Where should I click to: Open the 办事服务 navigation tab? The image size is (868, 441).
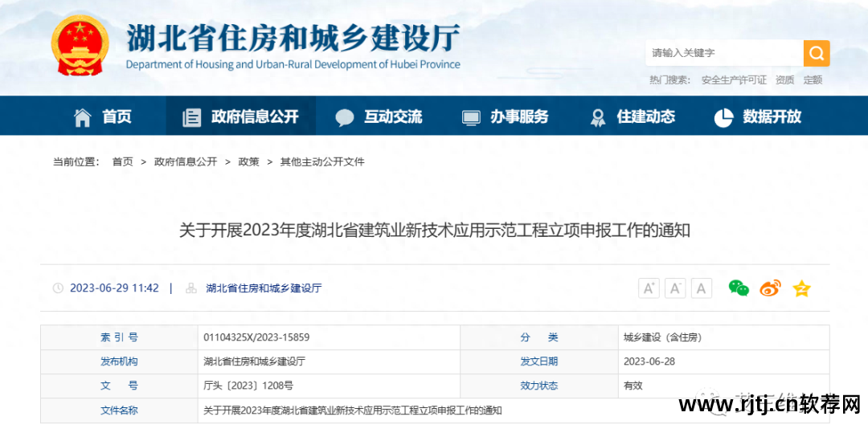505,116
